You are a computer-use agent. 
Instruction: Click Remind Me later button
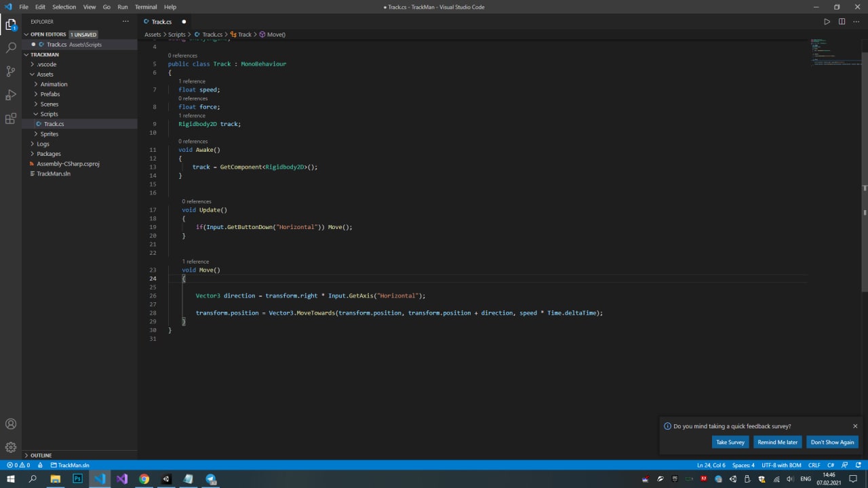778,442
